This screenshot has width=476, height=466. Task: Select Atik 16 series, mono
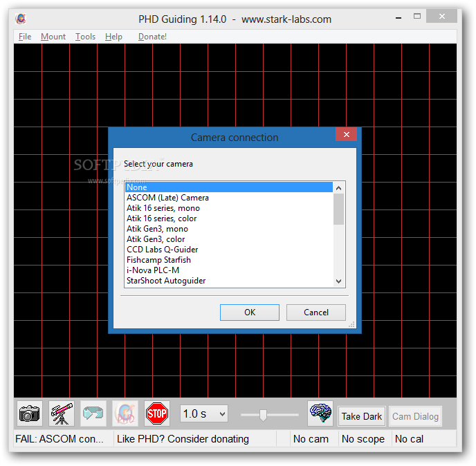point(229,208)
